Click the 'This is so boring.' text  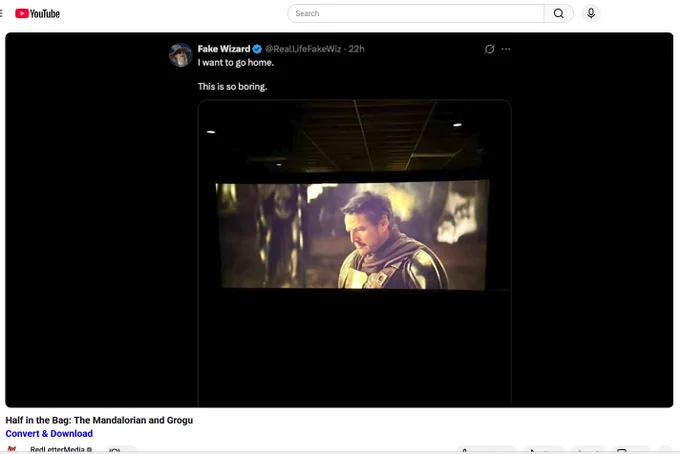[x=232, y=87]
